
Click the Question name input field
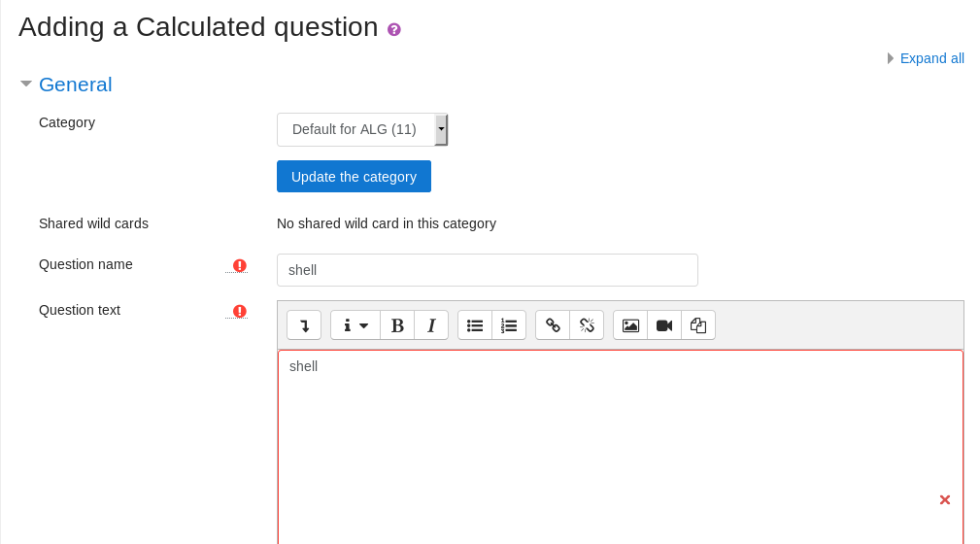pyautogui.click(x=487, y=270)
